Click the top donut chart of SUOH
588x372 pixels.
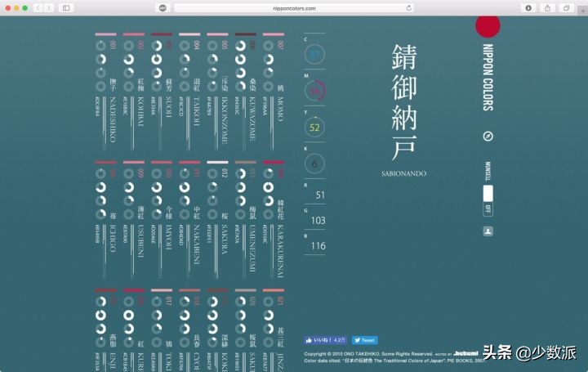[x=157, y=46]
